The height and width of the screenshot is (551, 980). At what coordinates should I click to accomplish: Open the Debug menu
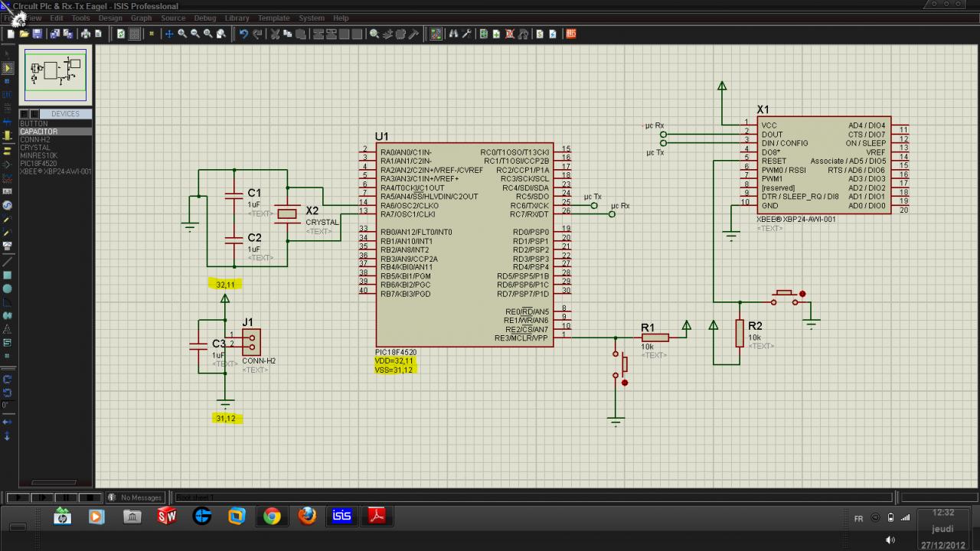click(204, 18)
